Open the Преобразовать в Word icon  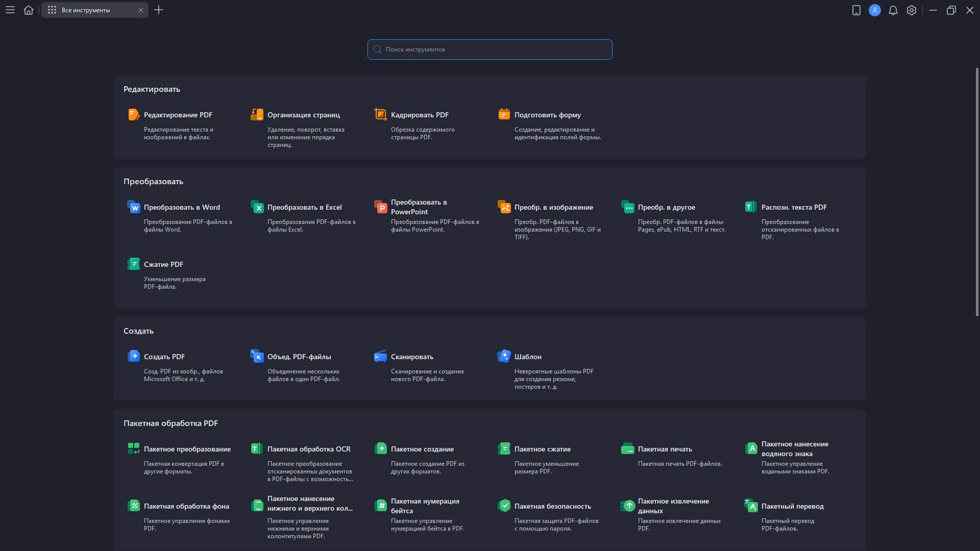(x=134, y=207)
